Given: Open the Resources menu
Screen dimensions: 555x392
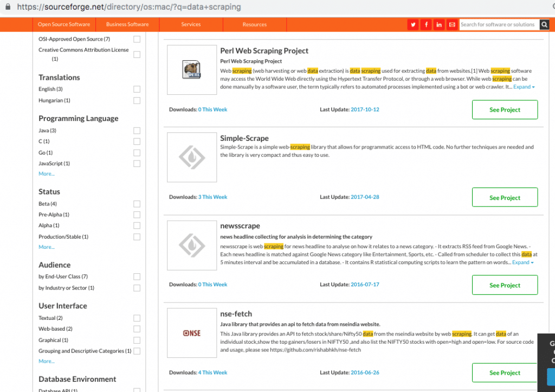Looking at the screenshot, I should [255, 24].
